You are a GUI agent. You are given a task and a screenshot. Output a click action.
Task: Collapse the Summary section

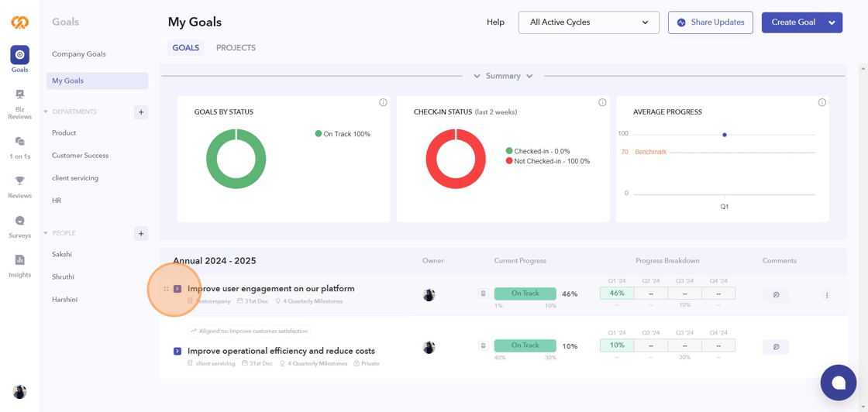503,76
